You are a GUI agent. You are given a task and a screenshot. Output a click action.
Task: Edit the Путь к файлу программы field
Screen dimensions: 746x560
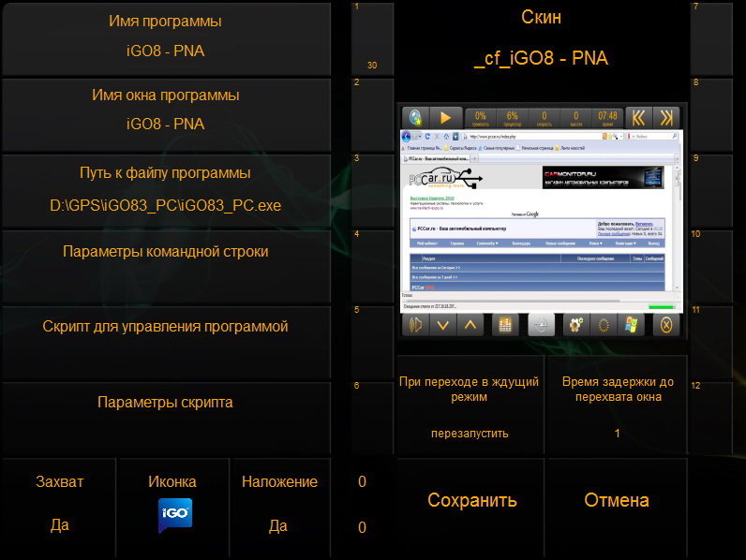pyautogui.click(x=165, y=189)
